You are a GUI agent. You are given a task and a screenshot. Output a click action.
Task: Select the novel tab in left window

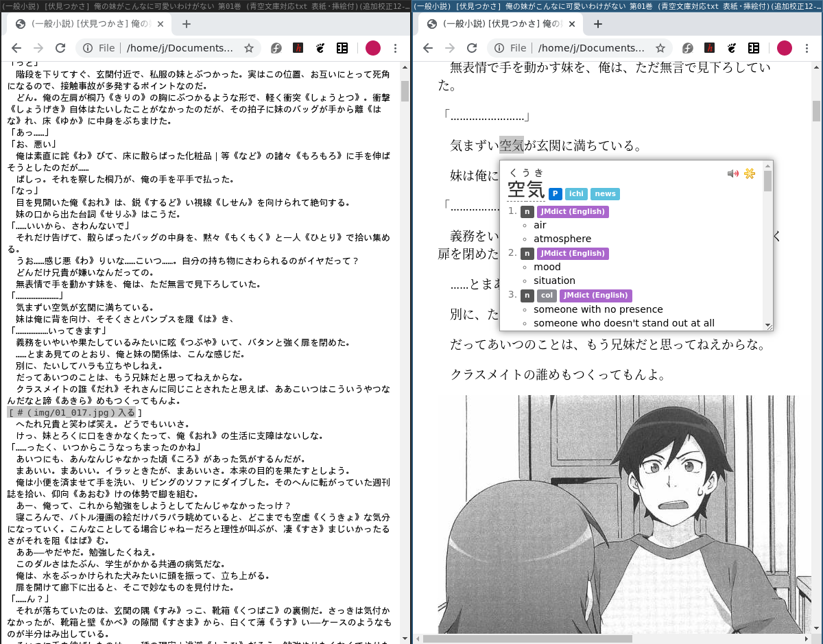[88, 24]
